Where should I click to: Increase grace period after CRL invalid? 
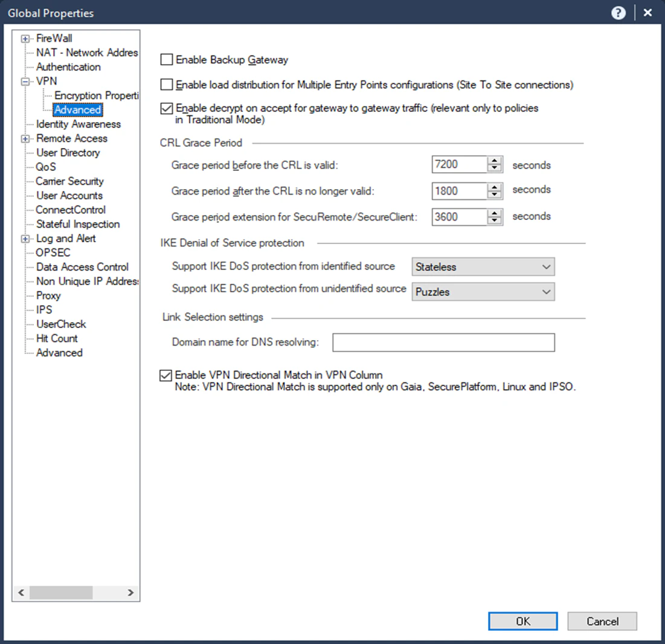coord(495,187)
